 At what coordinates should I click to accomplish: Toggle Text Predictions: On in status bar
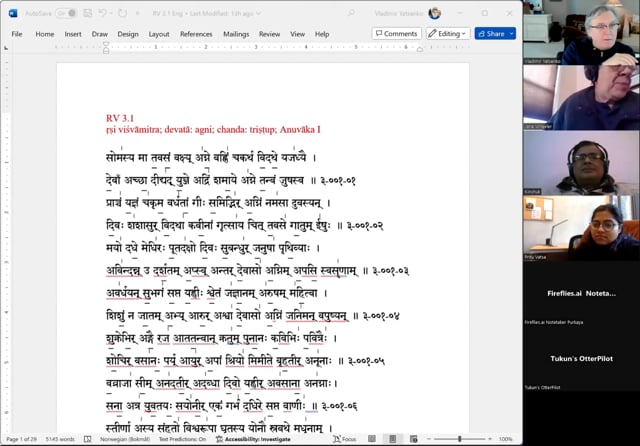pos(182,439)
